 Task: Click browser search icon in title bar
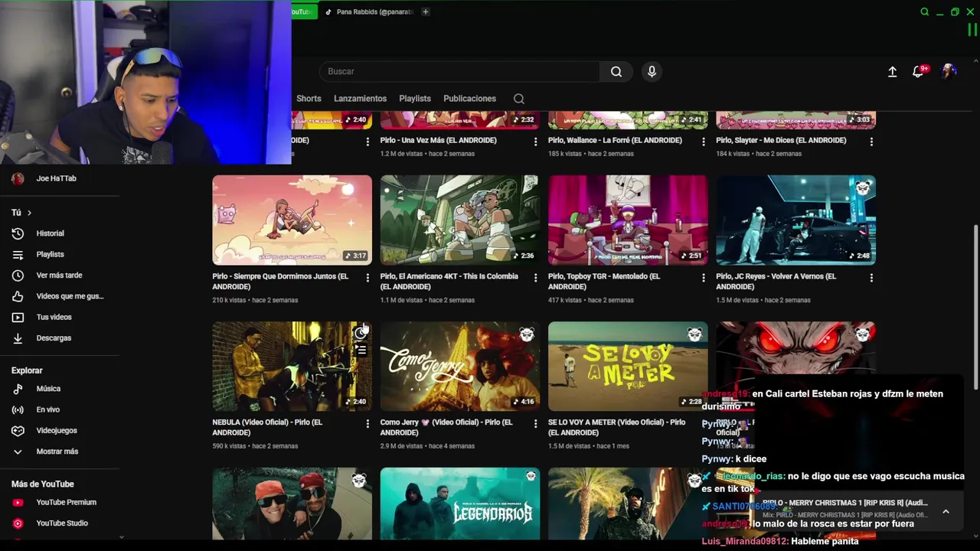click(924, 11)
